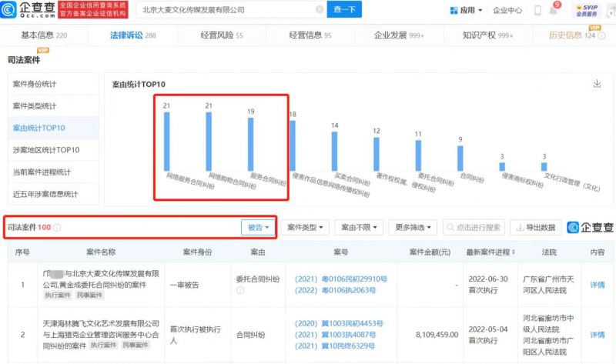Click the 著作权权属、侵权纠纷 bar showing 12
The width and height of the screenshot is (616, 364).
377,154
